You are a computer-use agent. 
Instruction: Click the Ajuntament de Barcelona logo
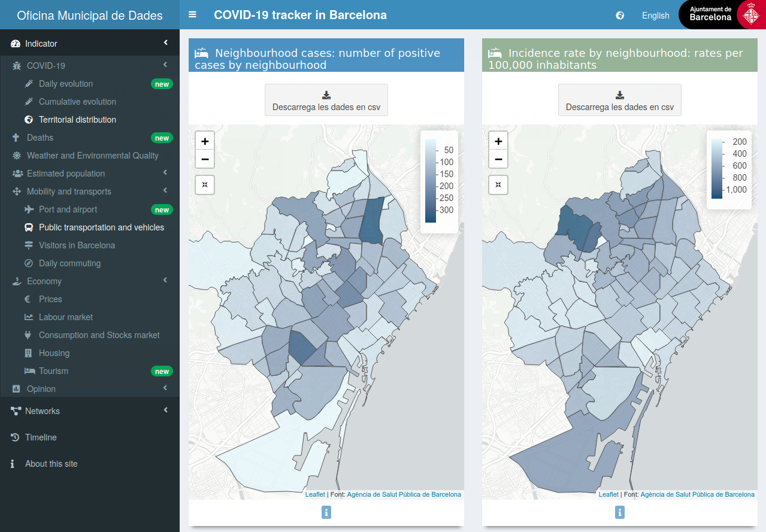(722, 14)
